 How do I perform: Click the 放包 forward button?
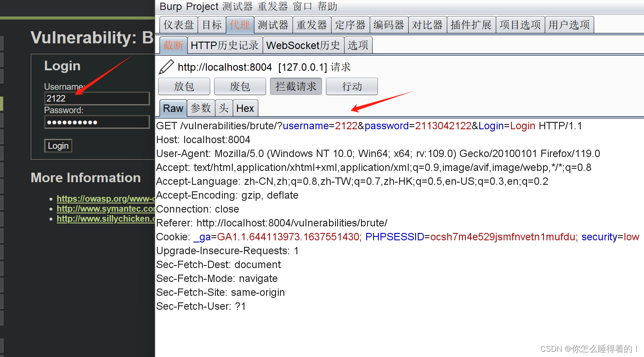click(184, 86)
